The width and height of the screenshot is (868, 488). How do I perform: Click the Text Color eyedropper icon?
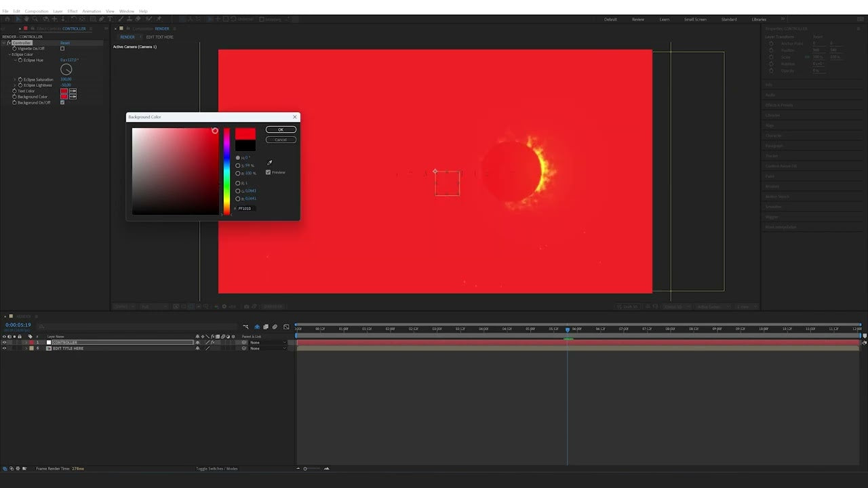pos(73,91)
